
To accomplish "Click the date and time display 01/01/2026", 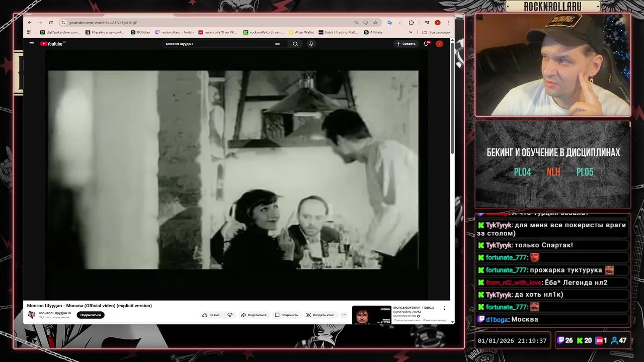I will coord(512,341).
